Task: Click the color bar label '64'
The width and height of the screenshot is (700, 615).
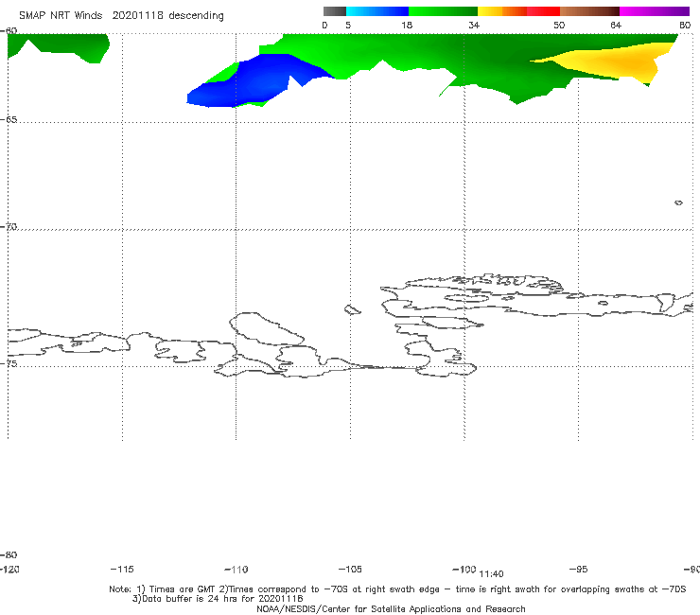Action: tap(616, 26)
